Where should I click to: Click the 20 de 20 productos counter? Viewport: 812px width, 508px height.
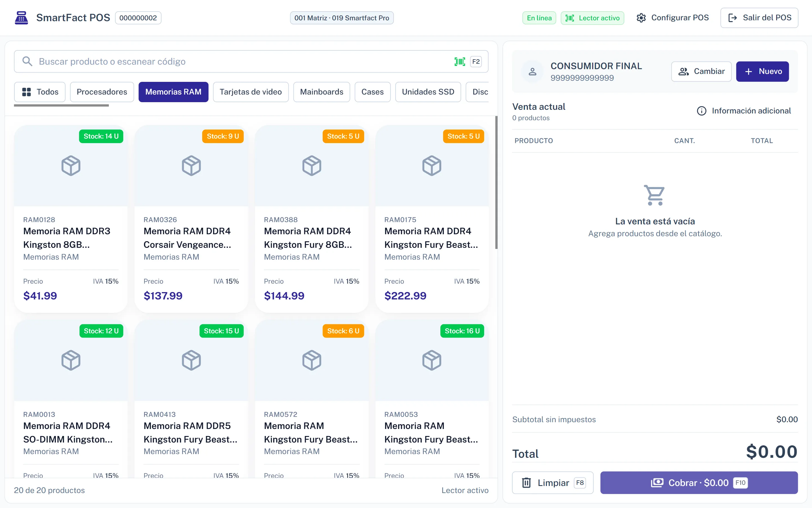[x=49, y=491]
